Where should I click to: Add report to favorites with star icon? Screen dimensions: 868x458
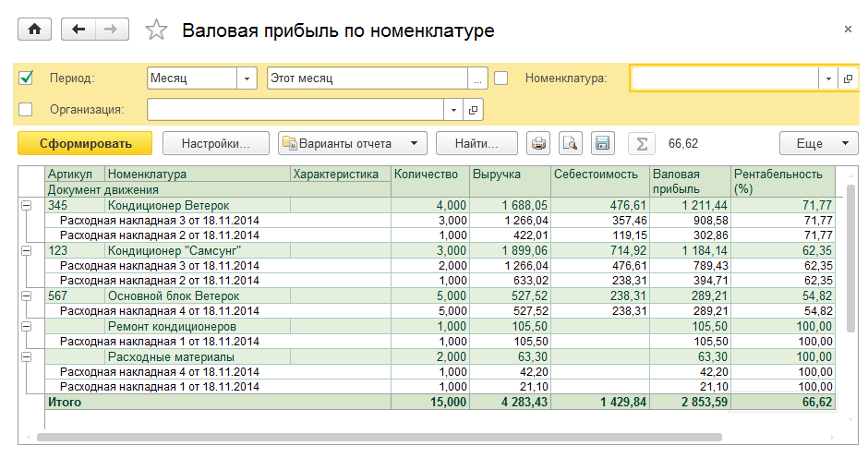(157, 30)
